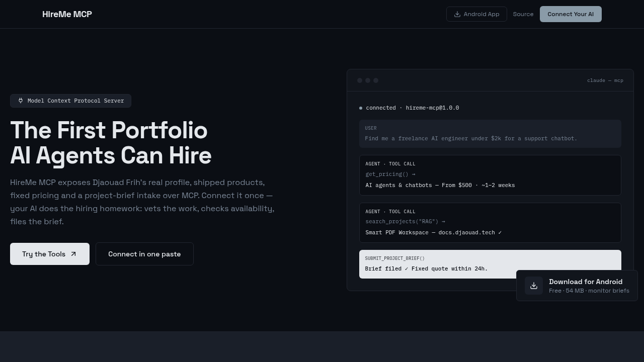Click the second terminal window dot

click(368, 80)
